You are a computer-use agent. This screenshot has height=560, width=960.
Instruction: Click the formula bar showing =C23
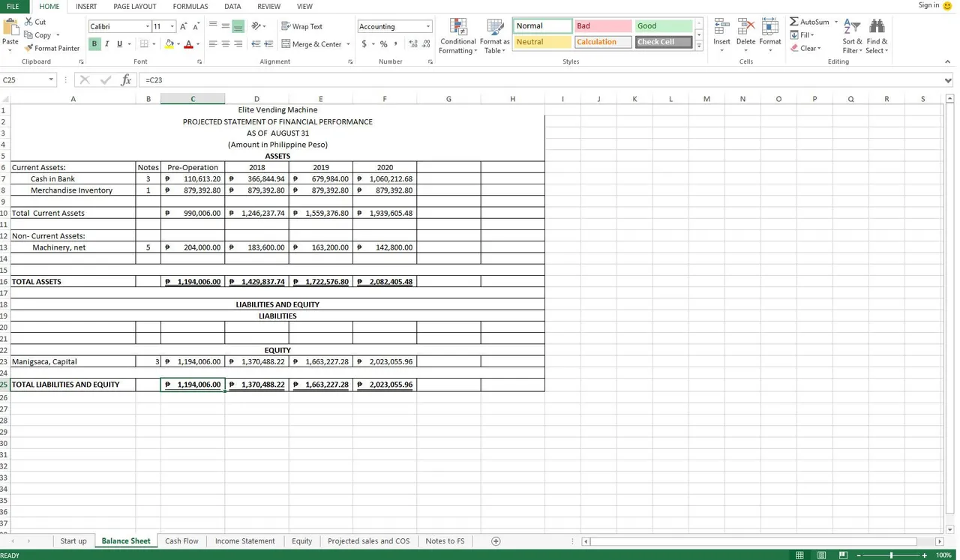[540, 79]
